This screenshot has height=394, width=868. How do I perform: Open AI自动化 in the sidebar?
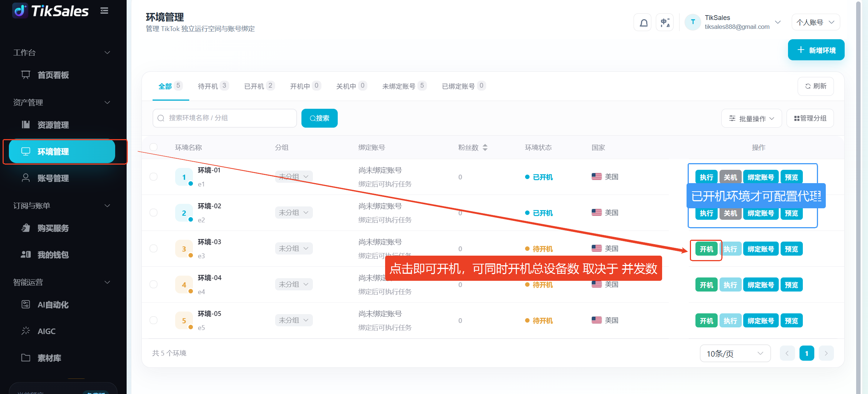[x=61, y=304]
